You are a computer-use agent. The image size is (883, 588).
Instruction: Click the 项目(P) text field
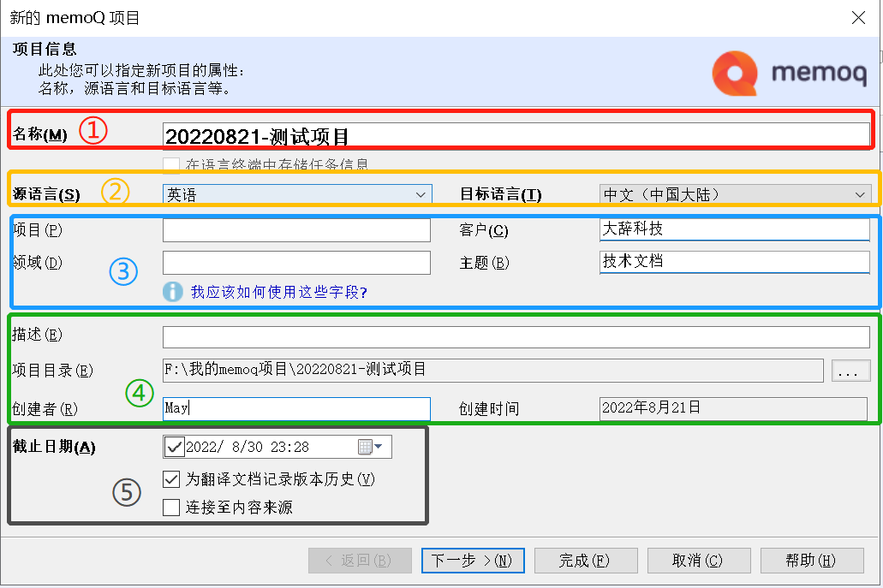coord(297,230)
